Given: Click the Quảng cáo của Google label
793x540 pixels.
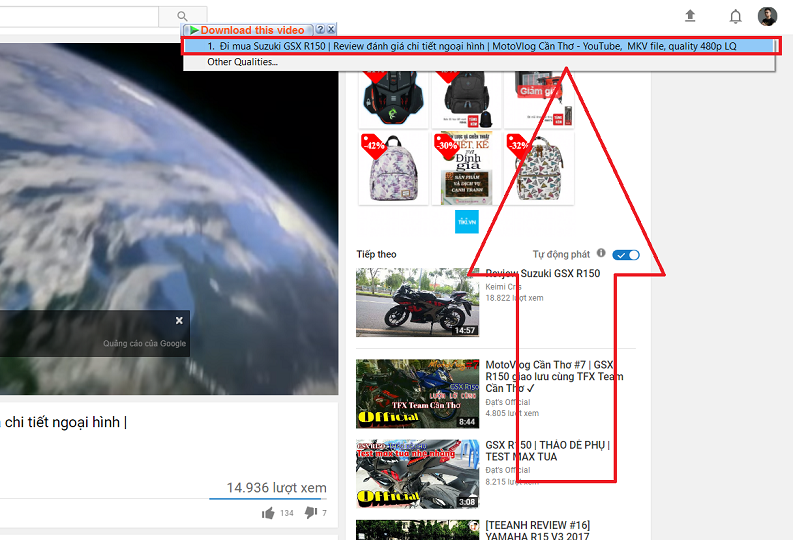Looking at the screenshot, I should (x=145, y=343).
